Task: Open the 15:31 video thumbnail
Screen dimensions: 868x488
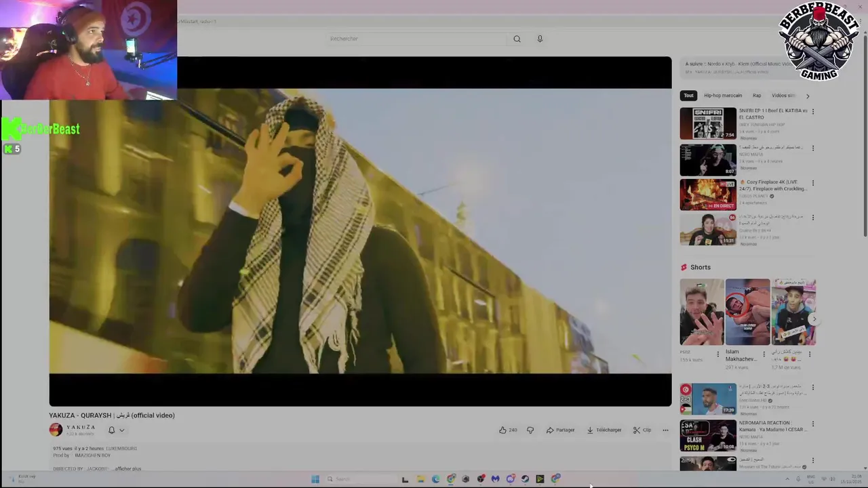Action: [708, 229]
